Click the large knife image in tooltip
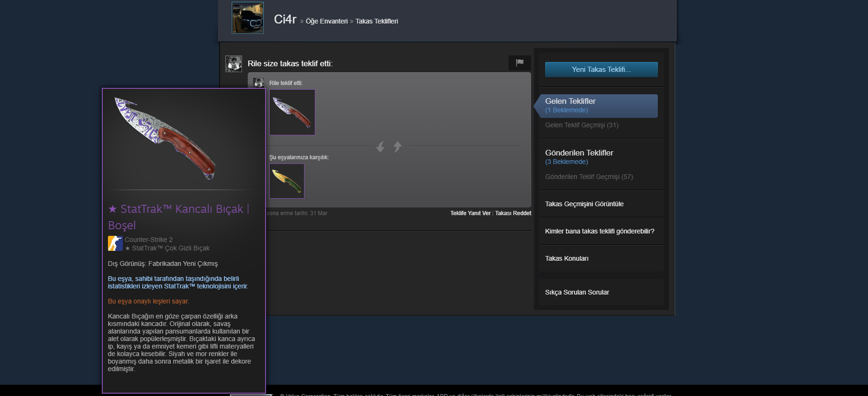Viewport: 868px width, 396px height. pyautogui.click(x=166, y=139)
